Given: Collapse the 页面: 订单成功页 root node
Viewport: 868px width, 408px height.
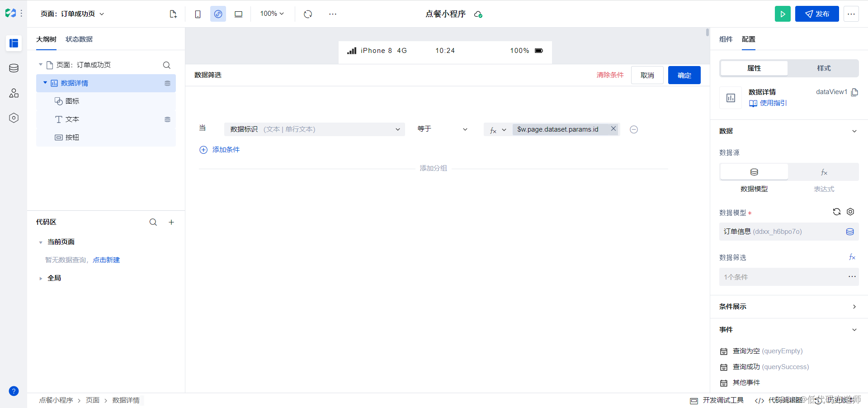Looking at the screenshot, I should [41, 65].
